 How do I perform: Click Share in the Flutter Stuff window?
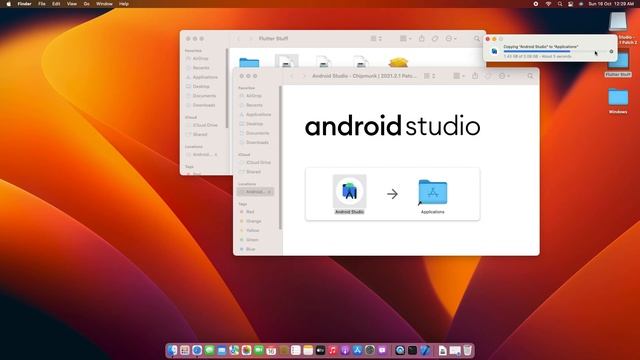click(422, 38)
